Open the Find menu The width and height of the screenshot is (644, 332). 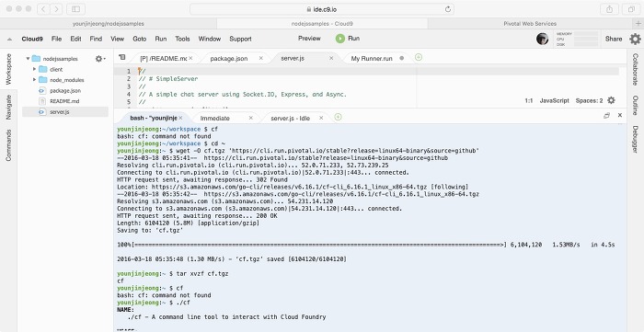pyautogui.click(x=96, y=39)
